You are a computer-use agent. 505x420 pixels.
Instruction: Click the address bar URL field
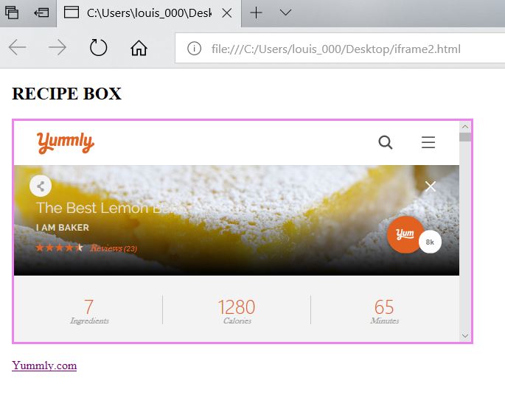(x=340, y=49)
